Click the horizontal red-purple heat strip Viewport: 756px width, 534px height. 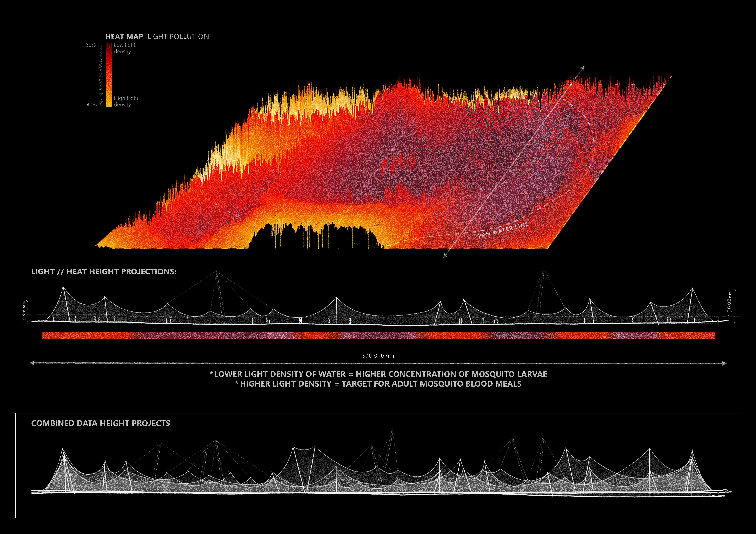click(379, 335)
